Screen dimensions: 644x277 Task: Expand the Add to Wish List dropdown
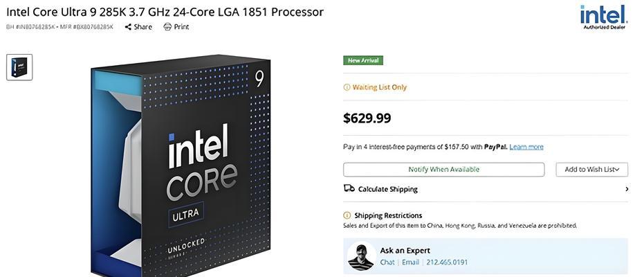(592, 170)
